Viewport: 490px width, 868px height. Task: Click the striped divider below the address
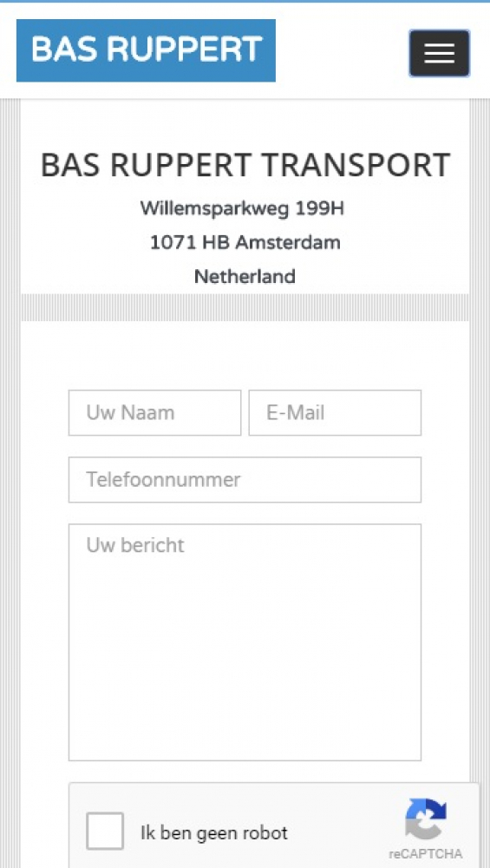[245, 307]
